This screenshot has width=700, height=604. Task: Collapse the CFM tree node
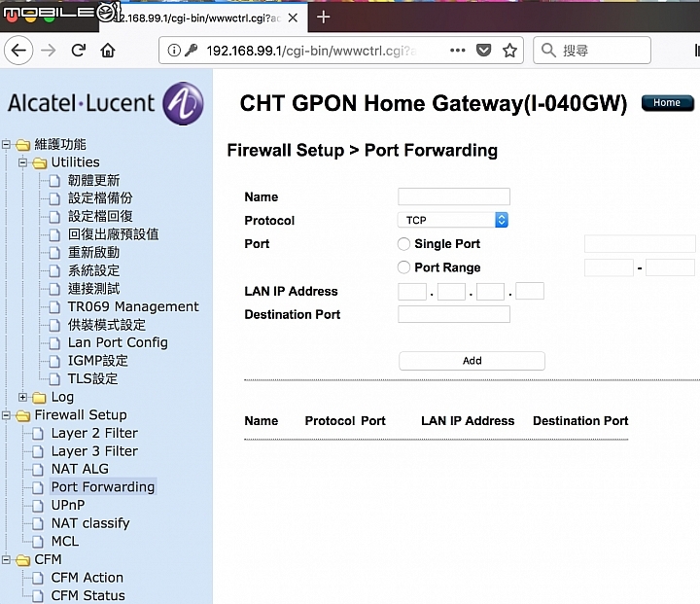tap(6, 559)
